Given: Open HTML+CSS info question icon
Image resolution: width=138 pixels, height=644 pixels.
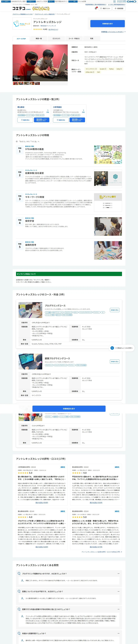Looking at the screenshot, I should [x=93, y=72].
